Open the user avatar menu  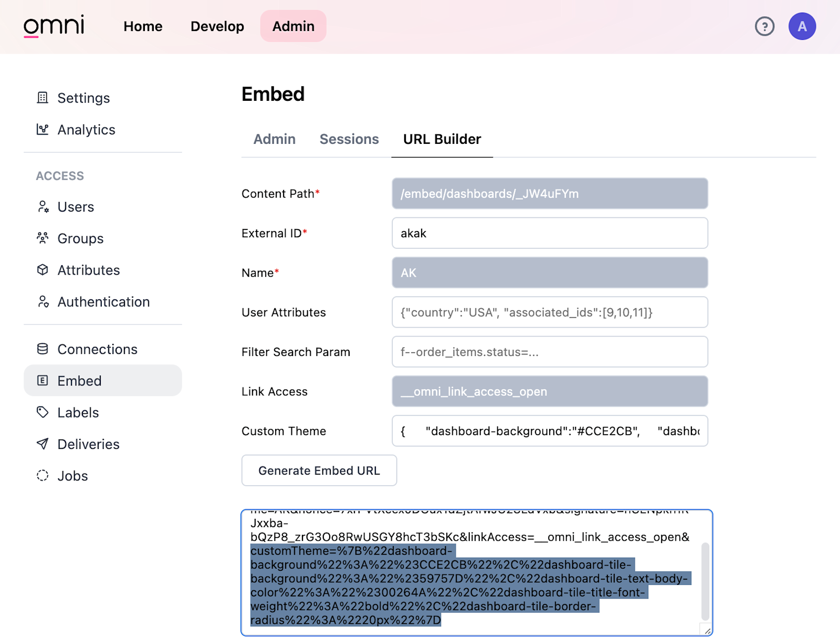coord(802,26)
